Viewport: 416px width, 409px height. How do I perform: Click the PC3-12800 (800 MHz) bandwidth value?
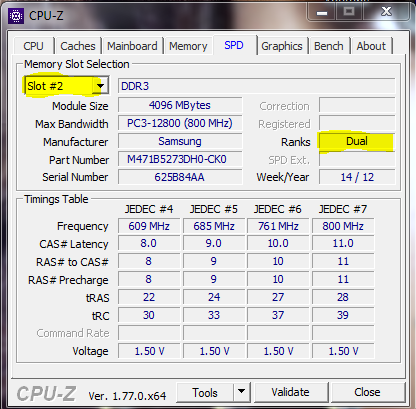(x=180, y=123)
